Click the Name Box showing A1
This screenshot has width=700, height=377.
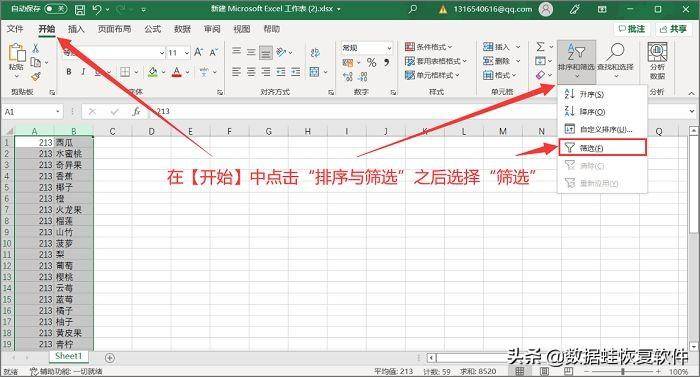pos(32,112)
